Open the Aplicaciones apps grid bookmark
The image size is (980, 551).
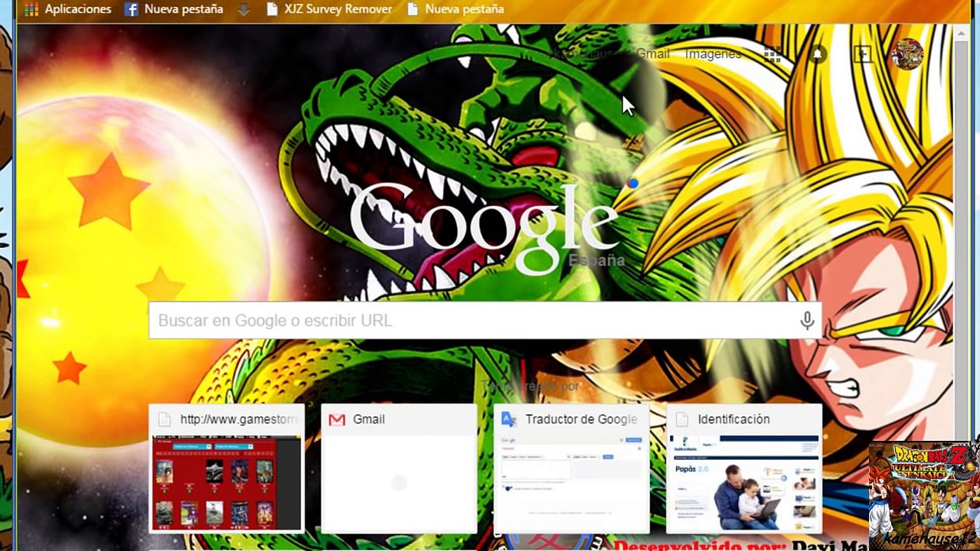(x=67, y=9)
